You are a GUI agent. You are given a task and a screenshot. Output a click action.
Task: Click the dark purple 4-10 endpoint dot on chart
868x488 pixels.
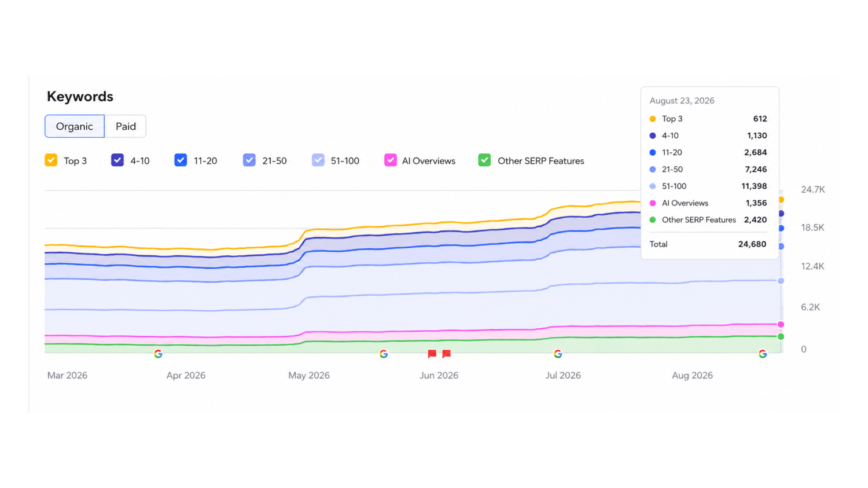pos(781,214)
